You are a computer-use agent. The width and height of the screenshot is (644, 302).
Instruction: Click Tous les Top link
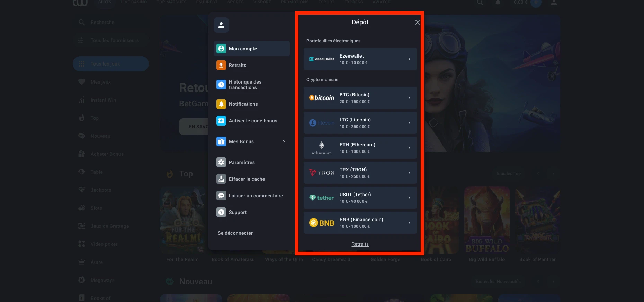coord(508,173)
